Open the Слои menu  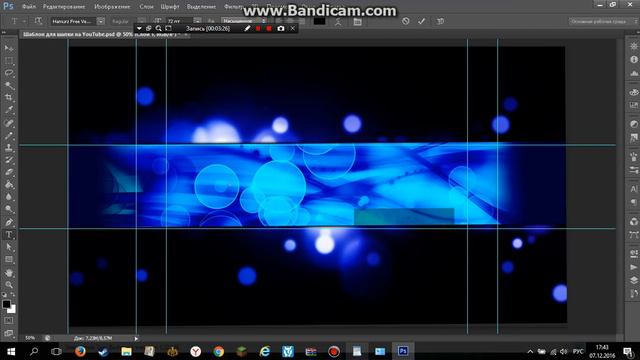pos(146,7)
